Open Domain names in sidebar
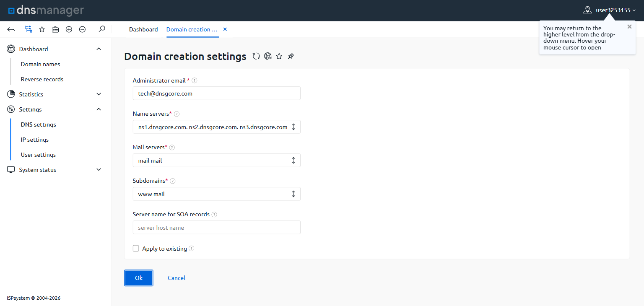 [x=41, y=64]
